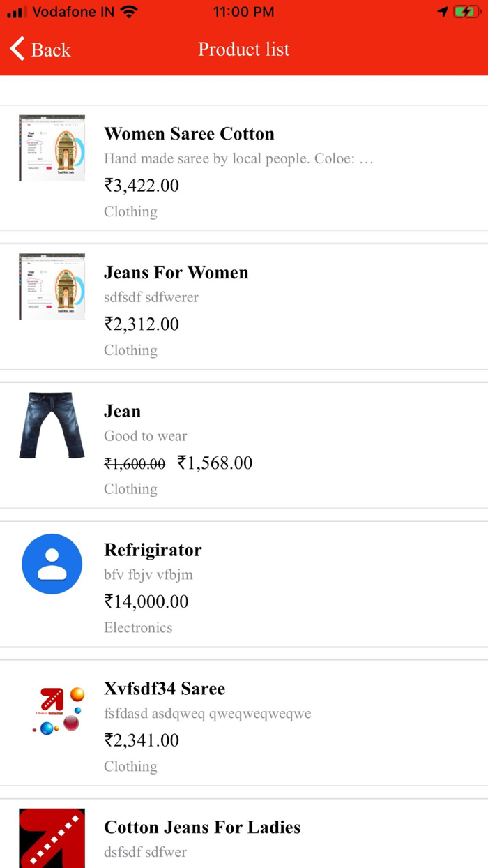Viewport: 488px width, 868px height.
Task: Tap the Clothing category label under Jean
Action: pos(130,489)
